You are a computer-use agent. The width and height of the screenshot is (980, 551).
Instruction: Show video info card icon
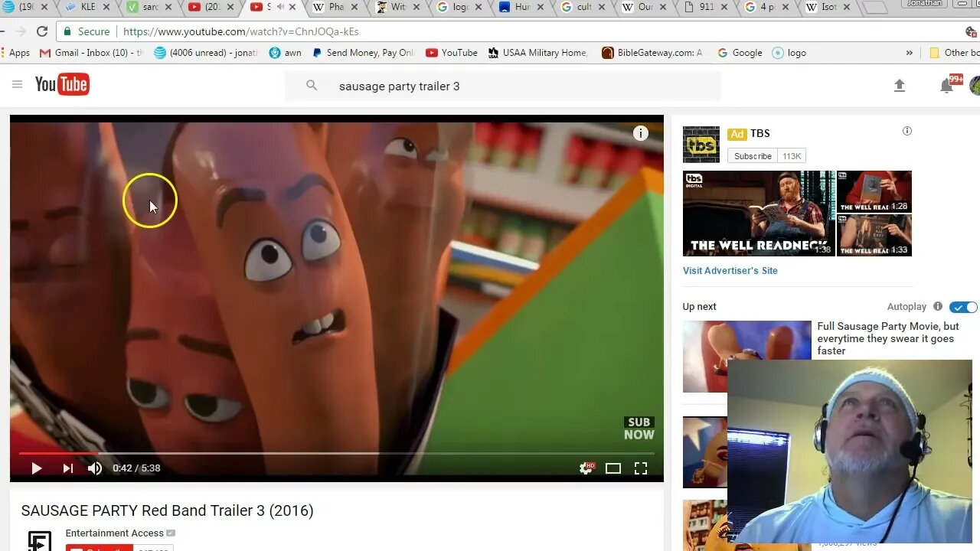pos(641,133)
